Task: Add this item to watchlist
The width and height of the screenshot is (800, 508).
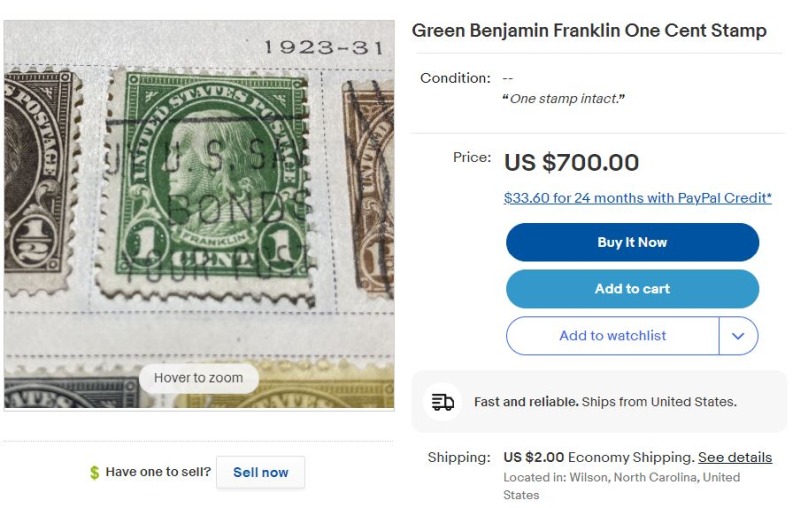Action: [x=612, y=336]
